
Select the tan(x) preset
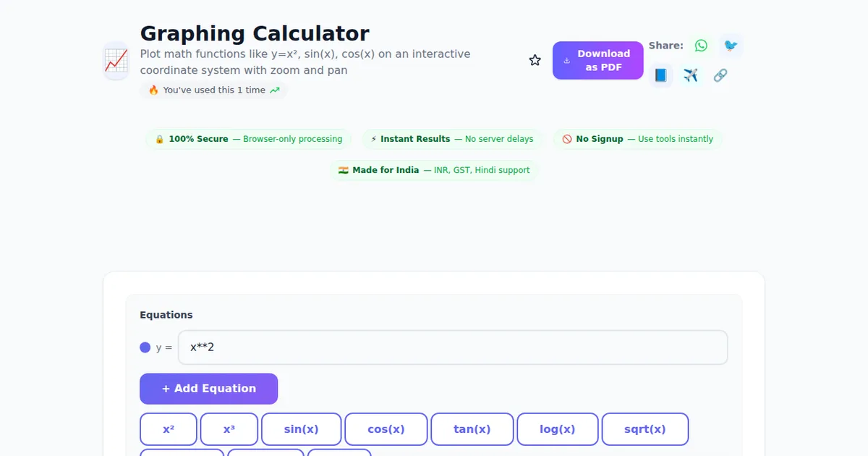pyautogui.click(x=472, y=429)
